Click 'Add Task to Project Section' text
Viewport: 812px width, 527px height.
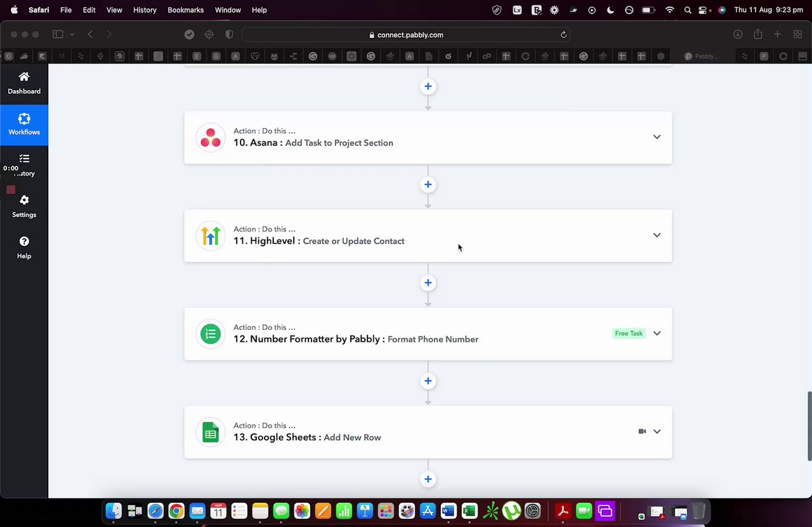click(339, 143)
